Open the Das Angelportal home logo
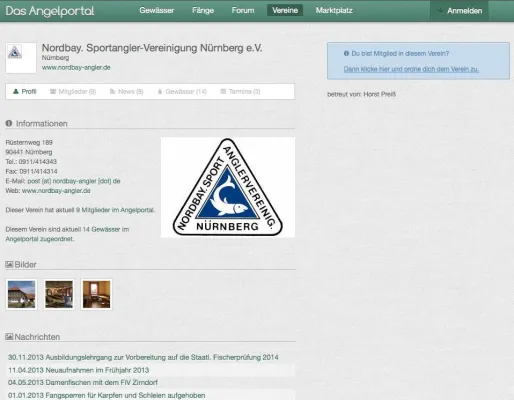Screen dimensions: 514x400 pos(50,11)
